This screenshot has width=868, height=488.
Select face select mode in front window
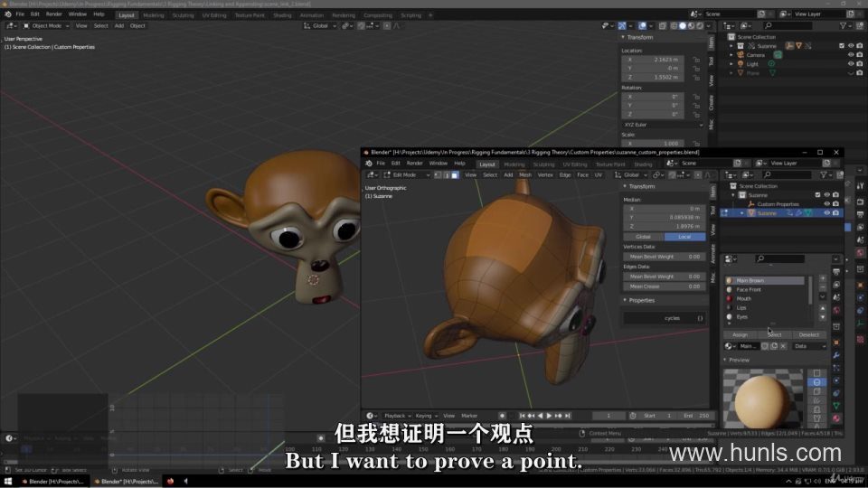click(x=455, y=174)
